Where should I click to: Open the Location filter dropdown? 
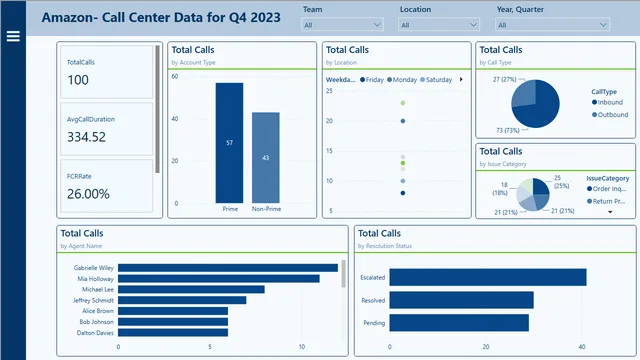click(439, 25)
